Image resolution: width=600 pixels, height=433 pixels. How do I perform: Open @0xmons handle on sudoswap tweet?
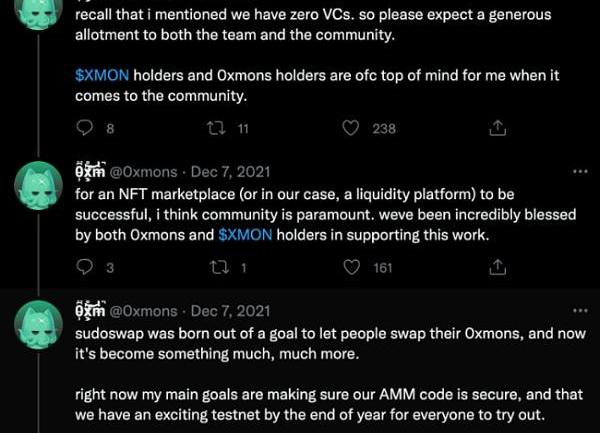(145, 311)
